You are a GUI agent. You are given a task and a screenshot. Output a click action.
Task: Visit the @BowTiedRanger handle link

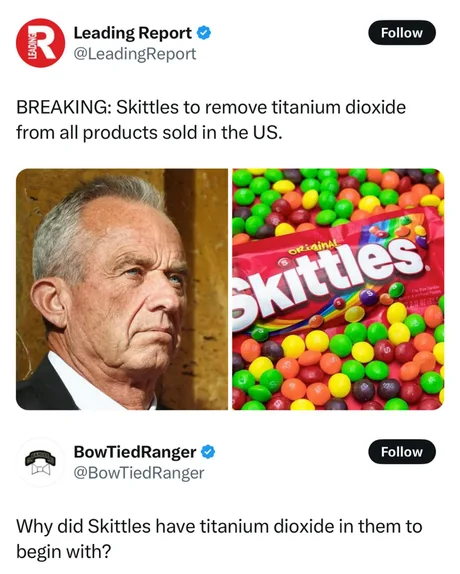pyautogui.click(x=139, y=473)
